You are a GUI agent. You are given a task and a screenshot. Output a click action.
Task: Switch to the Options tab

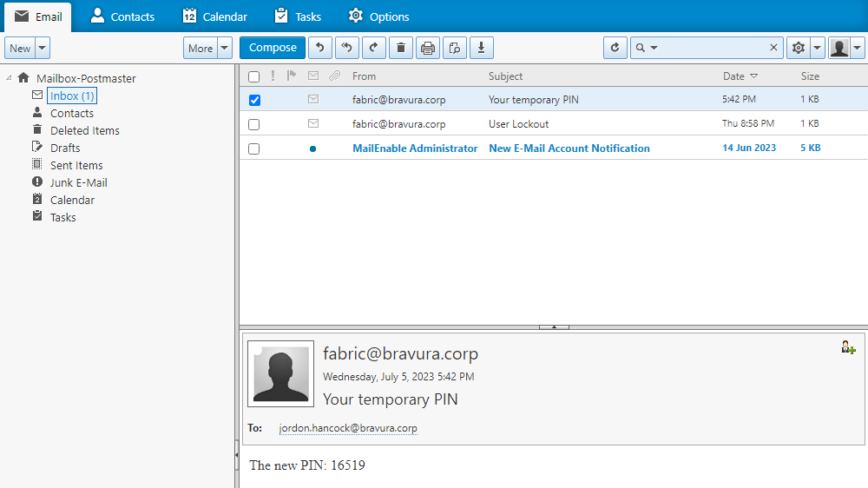coord(378,16)
